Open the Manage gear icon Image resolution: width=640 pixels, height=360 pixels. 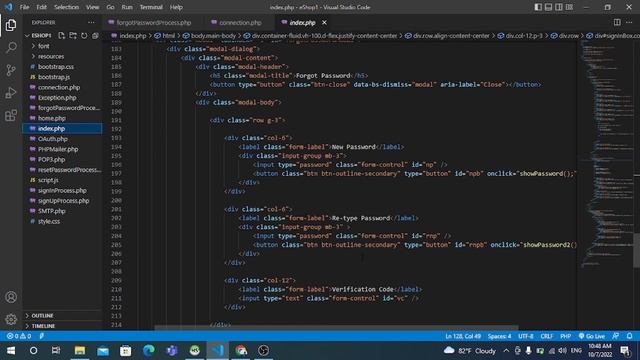(x=11, y=319)
